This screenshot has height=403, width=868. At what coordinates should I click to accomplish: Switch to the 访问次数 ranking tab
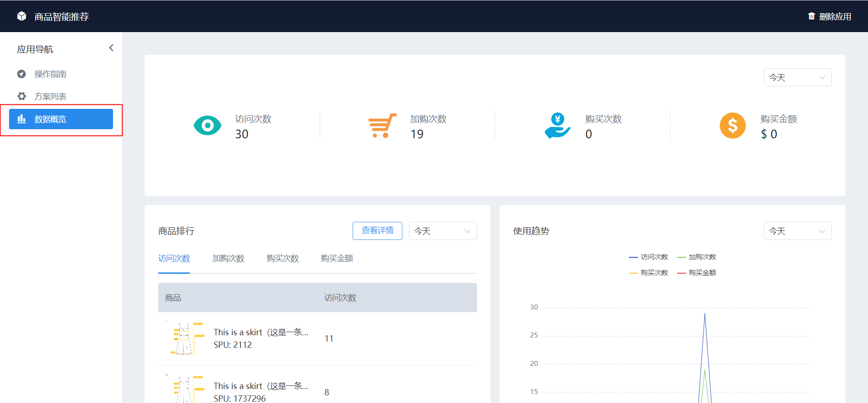pyautogui.click(x=174, y=258)
